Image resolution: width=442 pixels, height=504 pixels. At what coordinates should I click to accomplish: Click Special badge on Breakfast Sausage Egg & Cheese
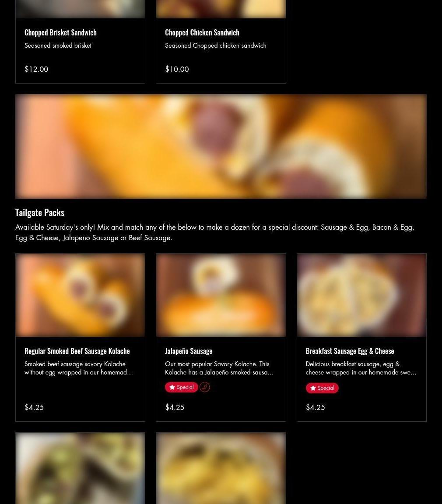[x=322, y=388]
